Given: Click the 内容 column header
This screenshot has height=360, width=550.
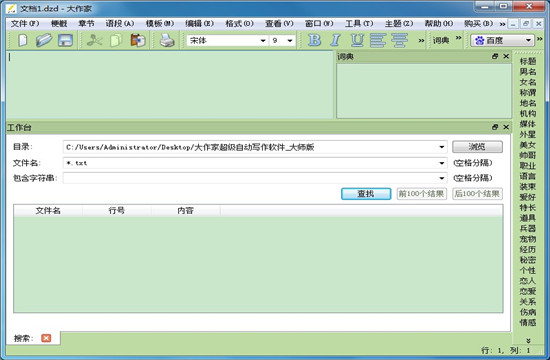Looking at the screenshot, I should click(x=186, y=211).
